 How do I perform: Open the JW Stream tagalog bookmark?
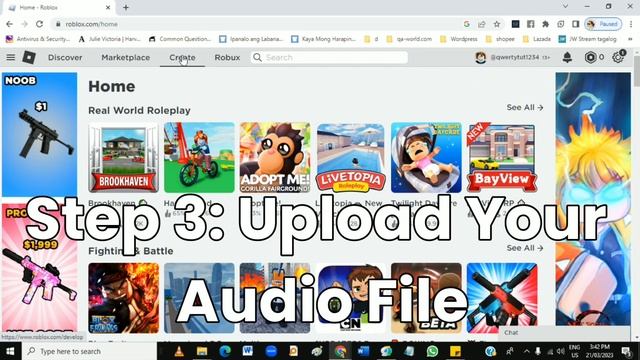pos(587,39)
